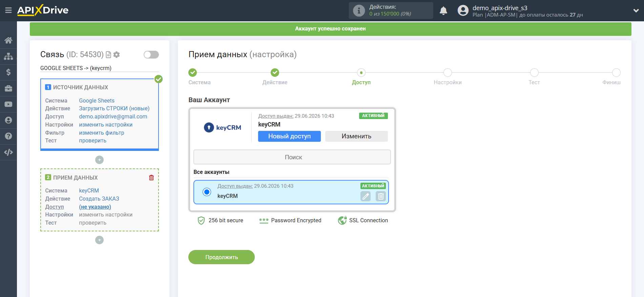Open the help question mark sidebar icon
This screenshot has width=644, height=297.
[x=8, y=136]
